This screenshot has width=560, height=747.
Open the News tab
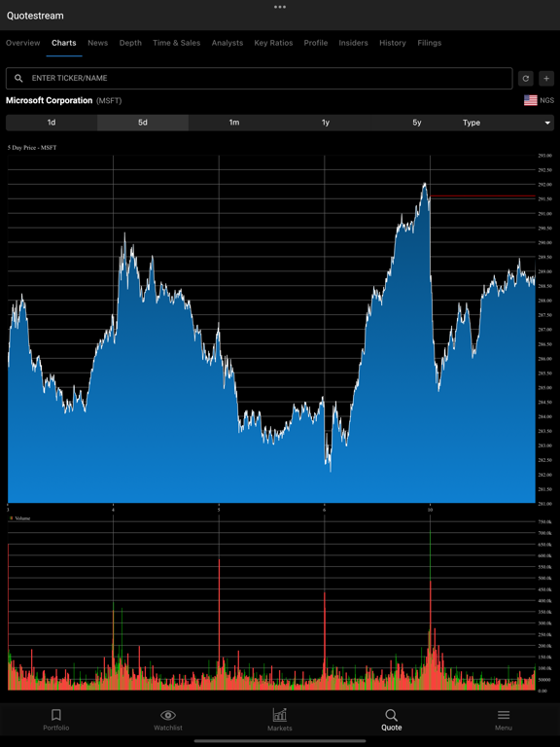[x=97, y=43]
